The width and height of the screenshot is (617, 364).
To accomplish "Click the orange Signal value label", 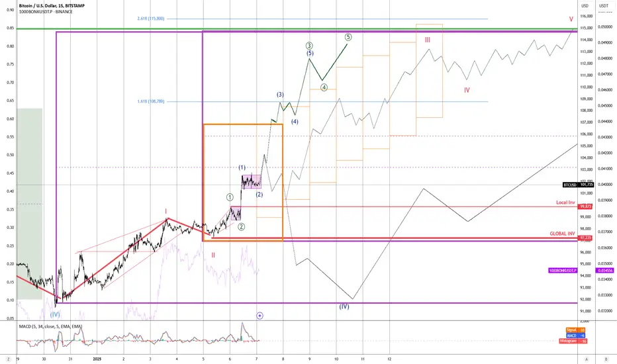I will tap(576, 330).
